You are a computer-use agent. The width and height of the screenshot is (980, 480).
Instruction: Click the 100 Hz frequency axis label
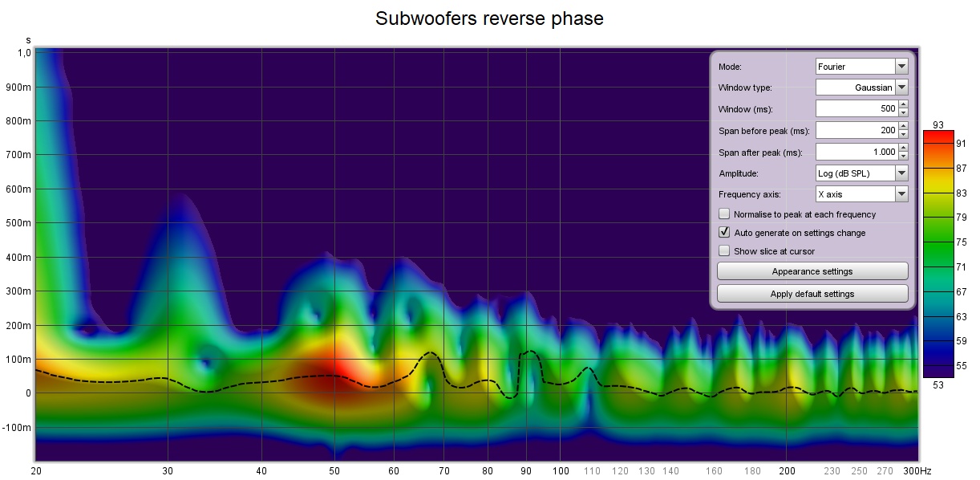[x=561, y=470]
